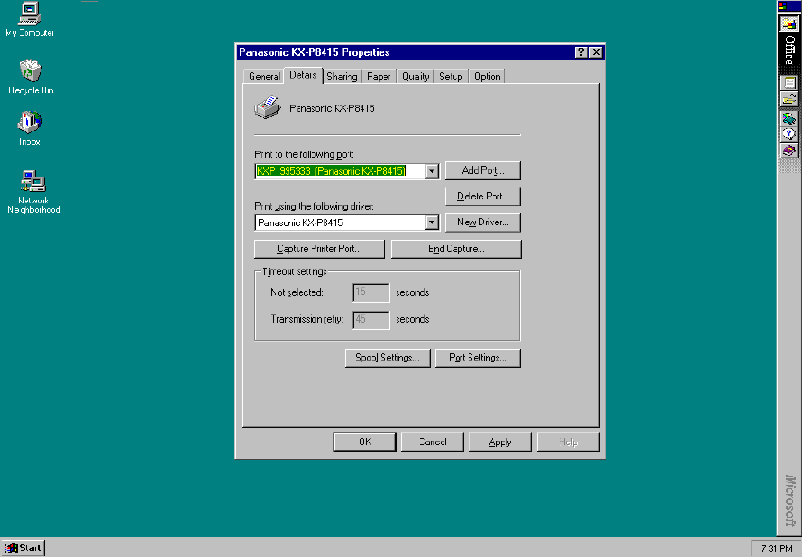Click the printer icon in the dialog
The width and height of the screenshot is (802, 557).
coord(267,107)
